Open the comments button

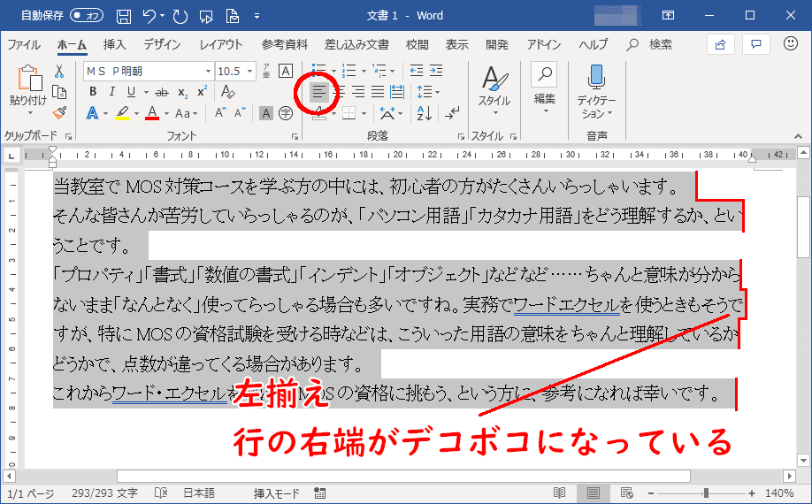click(x=756, y=44)
